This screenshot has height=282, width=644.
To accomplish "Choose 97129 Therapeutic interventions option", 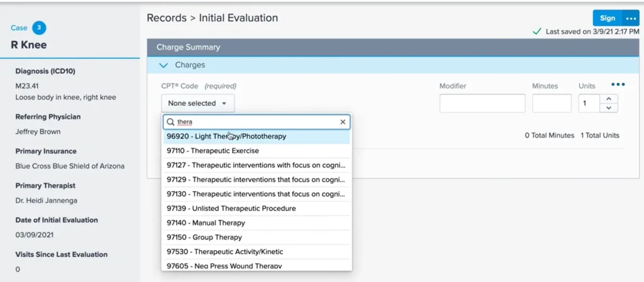I will [257, 180].
